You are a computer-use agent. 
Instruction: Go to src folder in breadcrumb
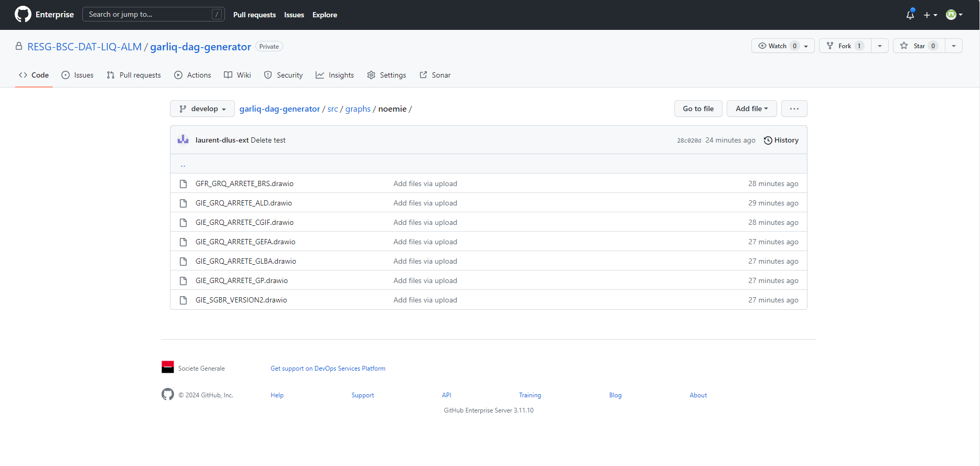click(x=333, y=109)
